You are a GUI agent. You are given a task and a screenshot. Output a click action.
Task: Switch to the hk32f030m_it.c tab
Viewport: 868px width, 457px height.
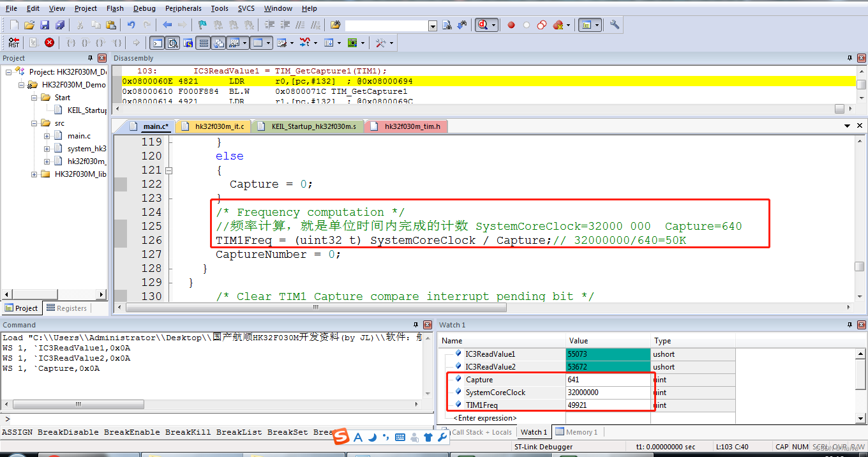pyautogui.click(x=213, y=126)
